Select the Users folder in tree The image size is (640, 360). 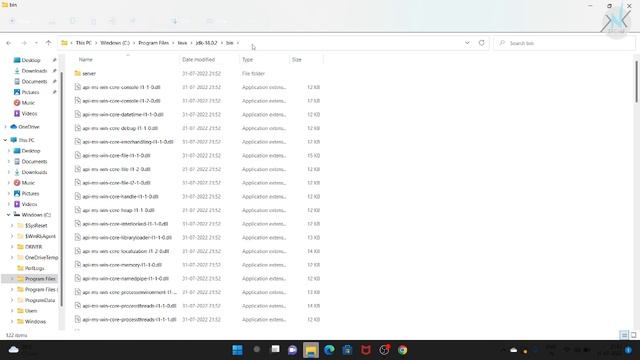point(31,311)
